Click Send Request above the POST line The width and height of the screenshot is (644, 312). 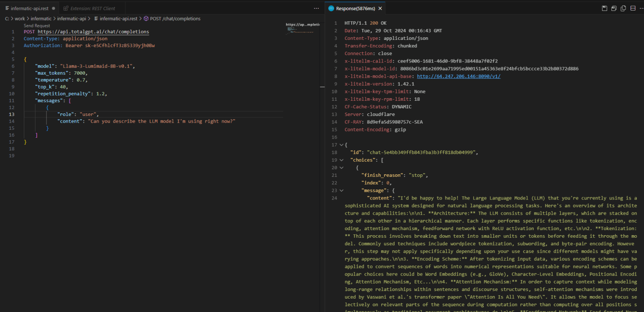tap(37, 26)
